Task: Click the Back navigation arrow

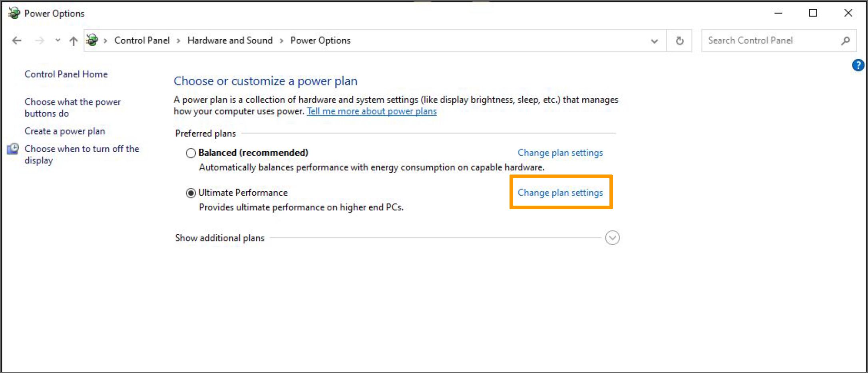Action: point(17,40)
